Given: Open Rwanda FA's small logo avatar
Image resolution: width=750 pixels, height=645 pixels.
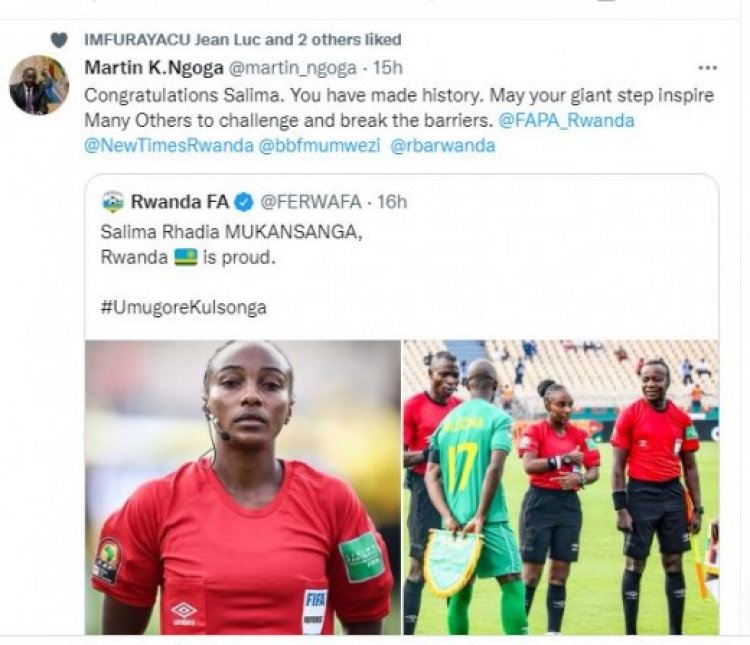Looking at the screenshot, I should tap(113, 202).
